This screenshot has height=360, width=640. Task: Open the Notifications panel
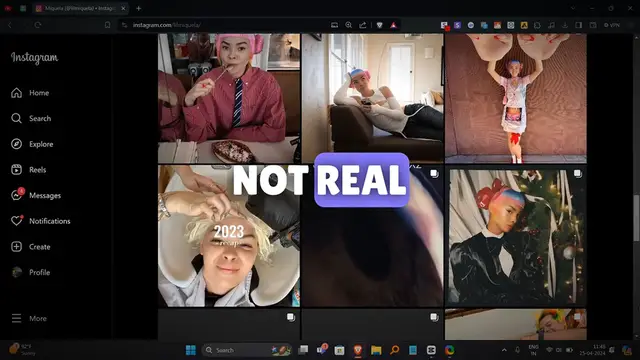point(40,222)
